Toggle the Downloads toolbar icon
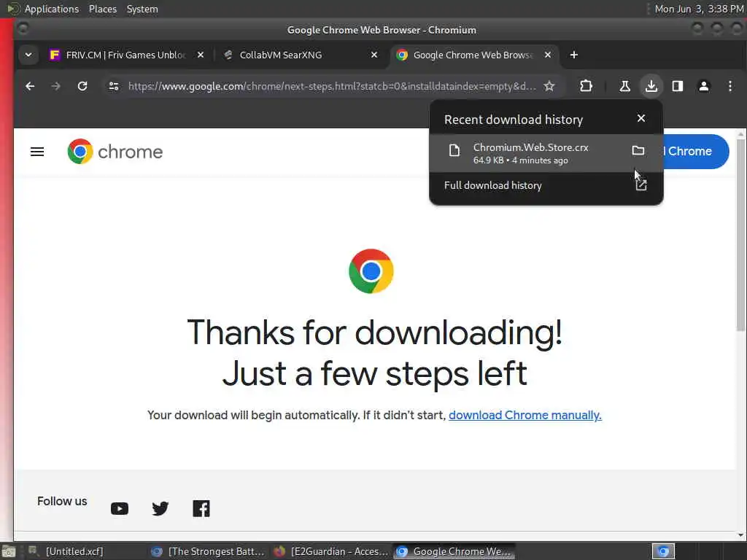 pyautogui.click(x=651, y=86)
